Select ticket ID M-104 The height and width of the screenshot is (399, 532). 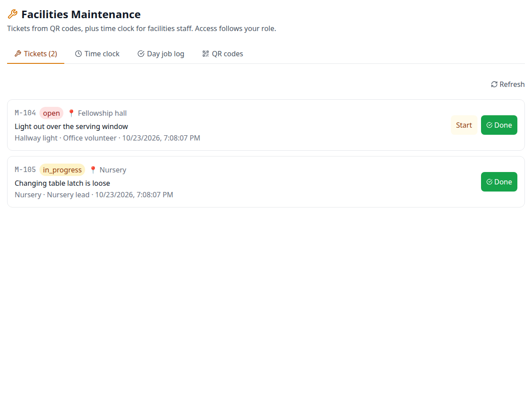pos(25,113)
